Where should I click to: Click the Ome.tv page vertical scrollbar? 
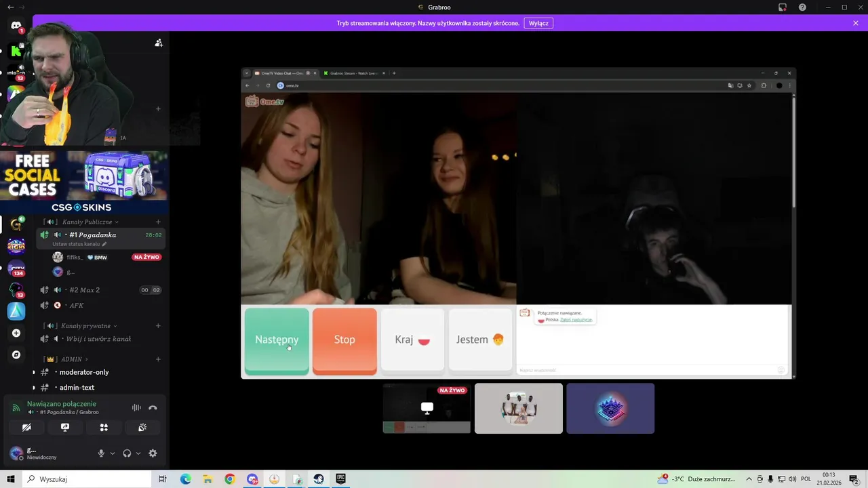[x=793, y=152]
